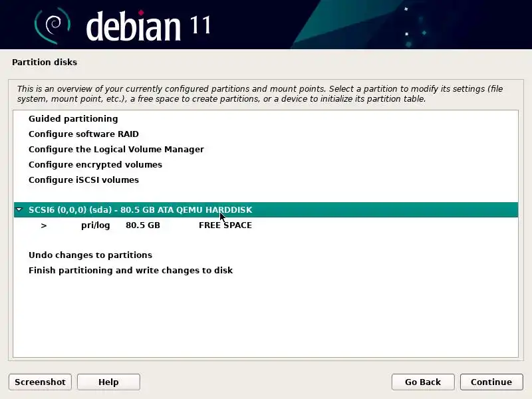Image resolution: width=532 pixels, height=399 pixels.
Task: Collapse the SCSI6 sda disk triangle
Action: 19,209
